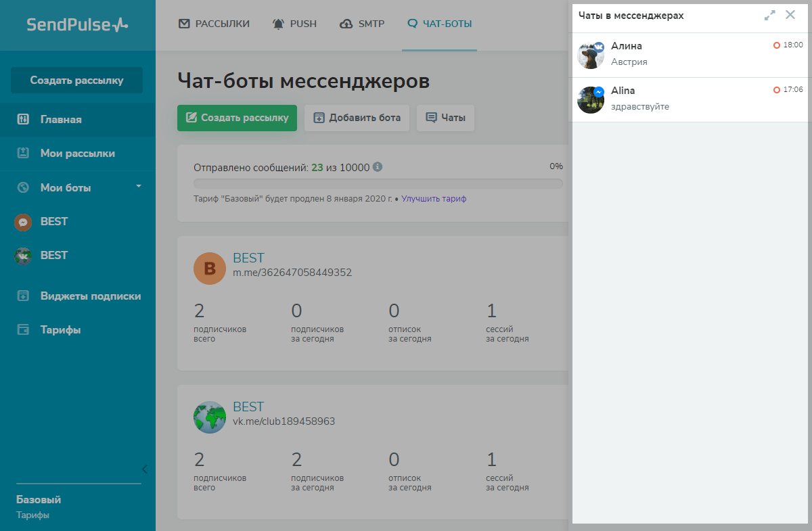Screen dimensions: 812x531
Task: Switch to the PUSH tab
Action: point(294,24)
